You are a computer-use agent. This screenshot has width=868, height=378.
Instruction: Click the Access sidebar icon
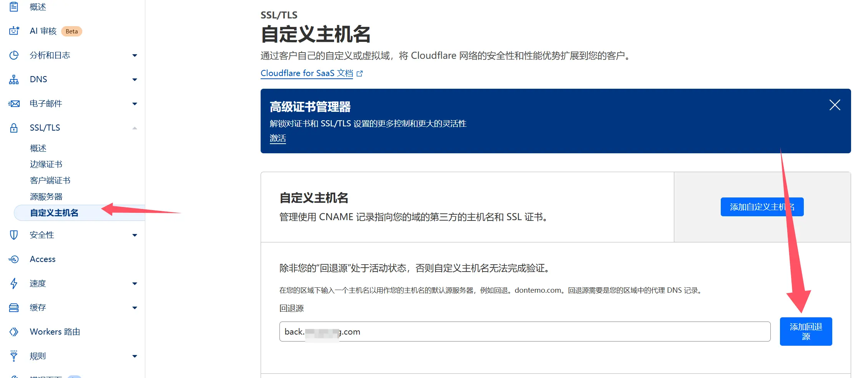click(14, 259)
